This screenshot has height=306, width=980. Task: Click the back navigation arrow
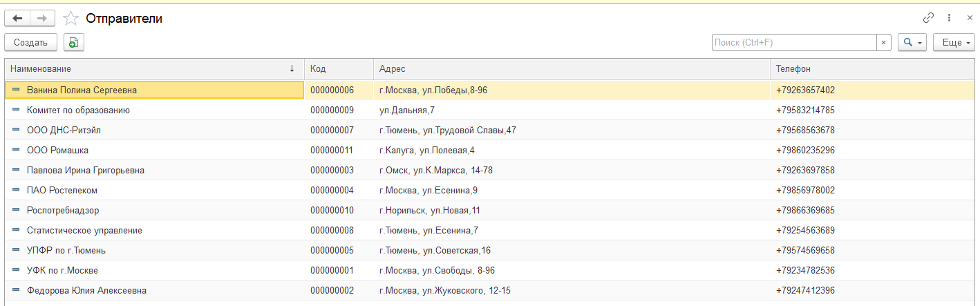pyautogui.click(x=18, y=19)
